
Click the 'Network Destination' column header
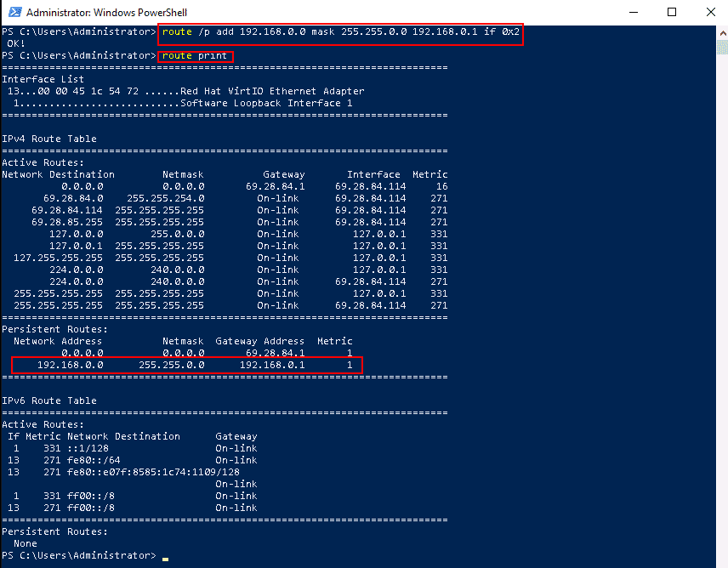coord(58,174)
